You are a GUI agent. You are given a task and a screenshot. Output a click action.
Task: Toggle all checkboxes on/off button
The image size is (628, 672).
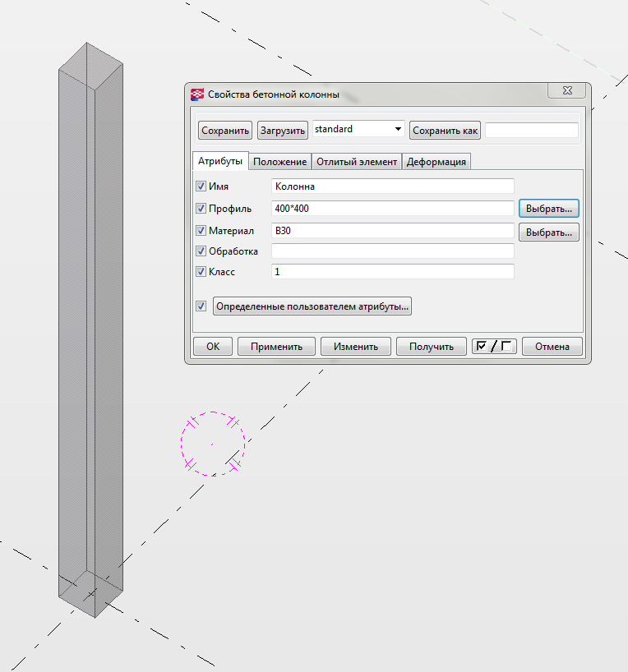494,346
